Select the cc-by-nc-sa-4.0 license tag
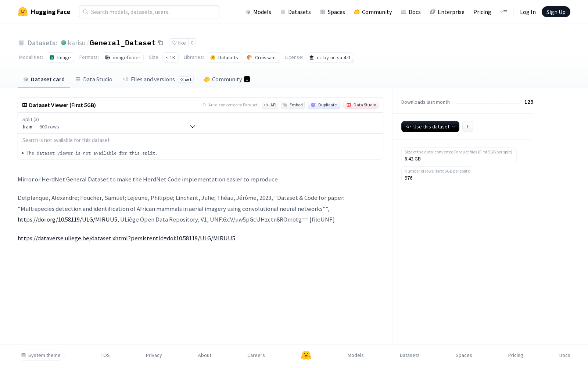The height and width of the screenshot is (368, 588). (x=330, y=57)
